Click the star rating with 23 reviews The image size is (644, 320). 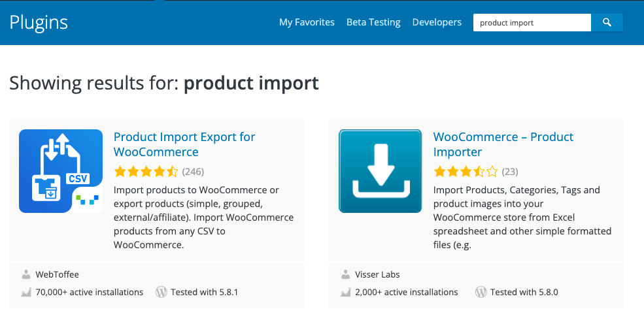click(466, 172)
